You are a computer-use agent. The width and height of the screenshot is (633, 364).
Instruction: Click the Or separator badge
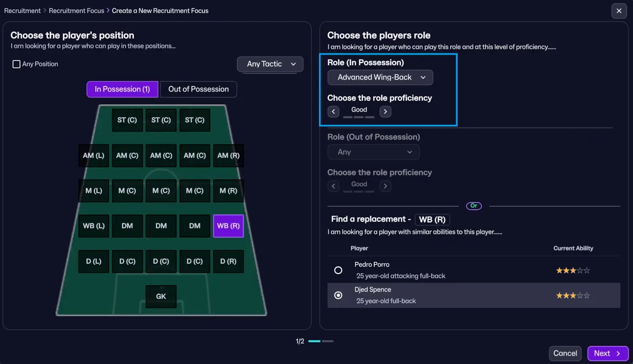pyautogui.click(x=474, y=206)
